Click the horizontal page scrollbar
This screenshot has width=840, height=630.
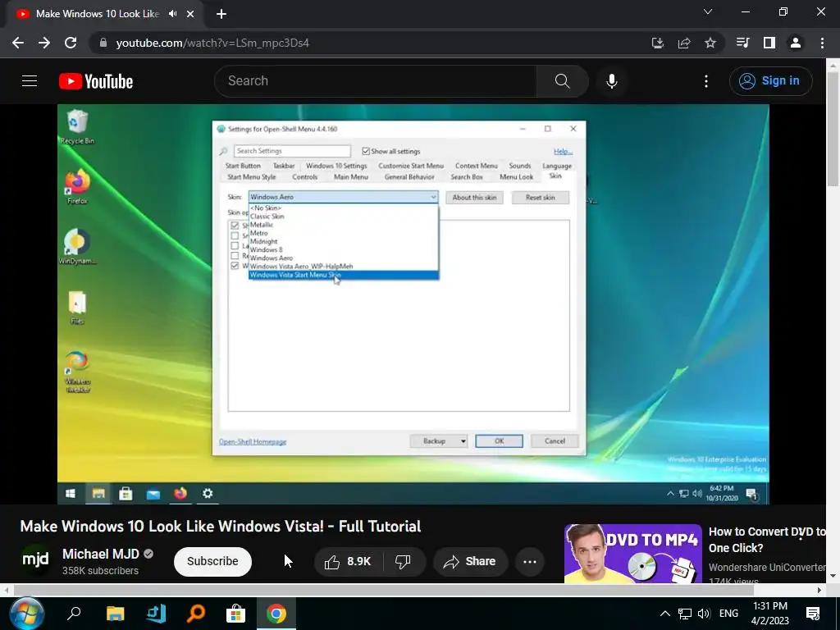[383, 590]
